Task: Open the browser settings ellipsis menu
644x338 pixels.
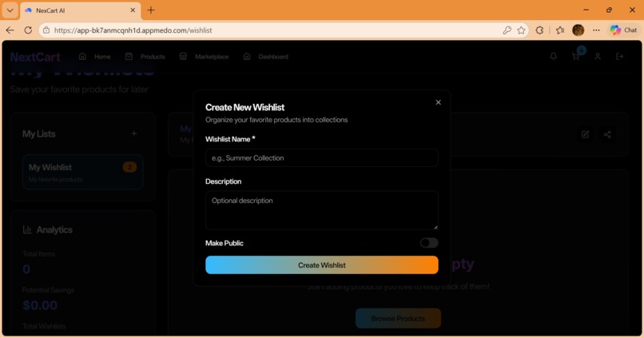Action: (x=596, y=30)
